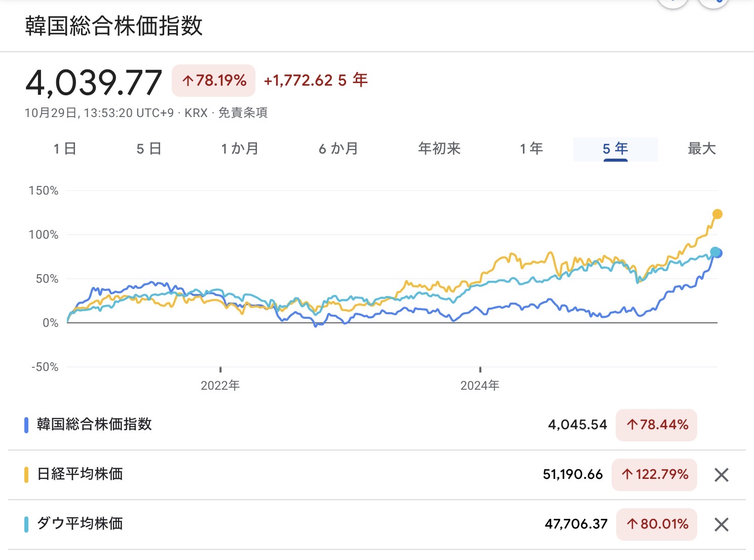Select the 年初来 year-to-date tab
The height and width of the screenshot is (560, 754).
439,149
